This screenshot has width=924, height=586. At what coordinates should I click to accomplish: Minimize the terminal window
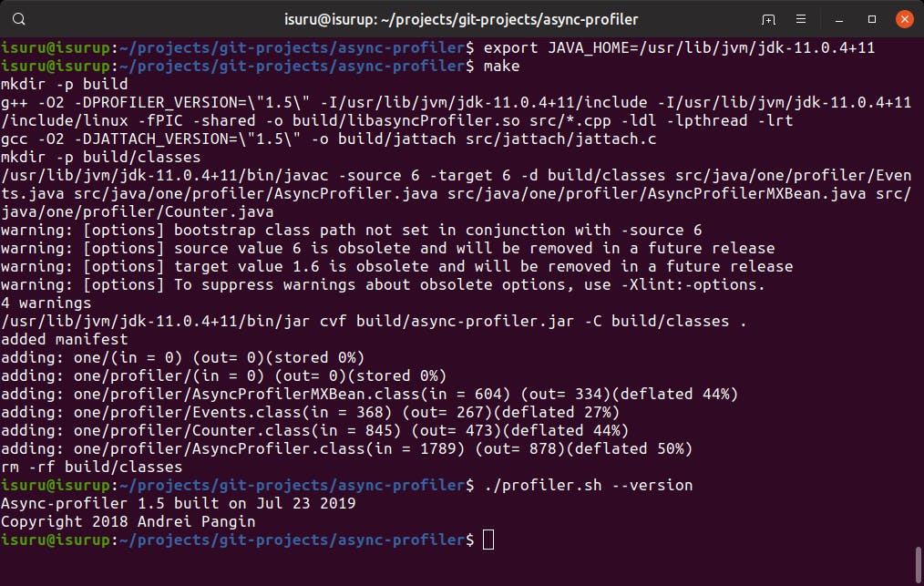point(840,19)
